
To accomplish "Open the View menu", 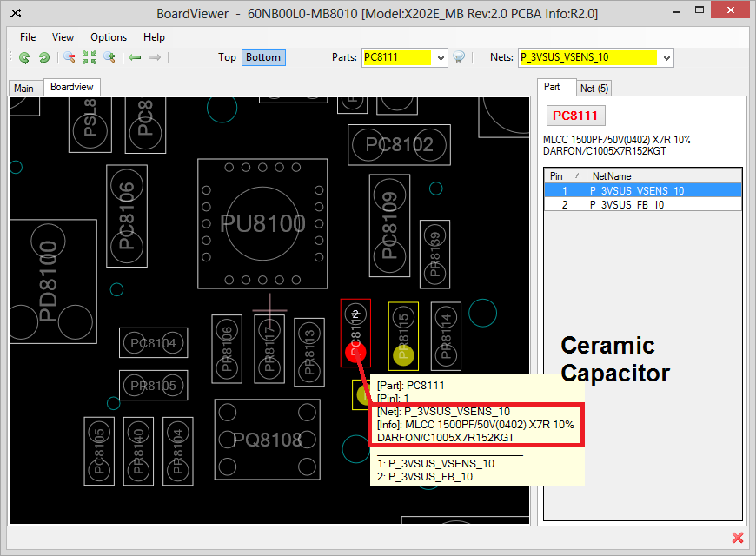I will click(63, 37).
